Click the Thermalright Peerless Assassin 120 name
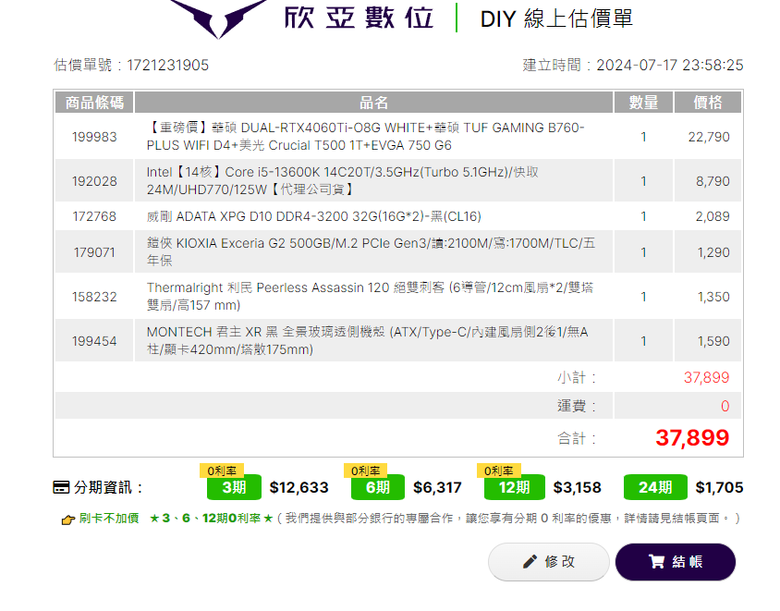780x611 pixels. [x=370, y=296]
